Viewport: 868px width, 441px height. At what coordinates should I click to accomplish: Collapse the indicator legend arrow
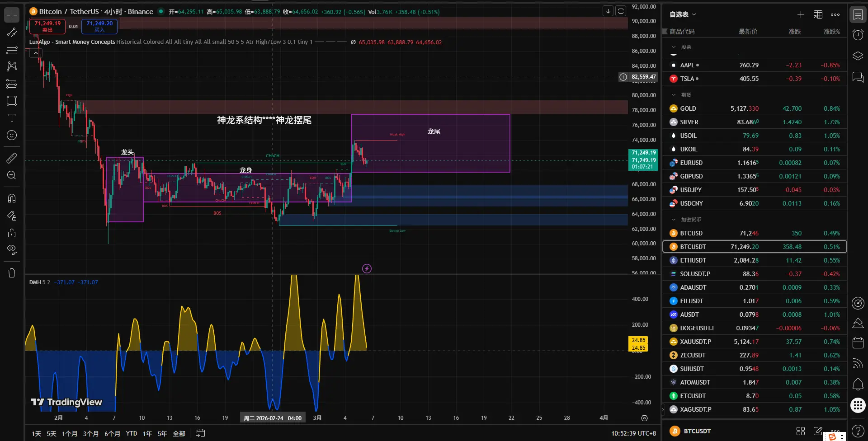36,53
